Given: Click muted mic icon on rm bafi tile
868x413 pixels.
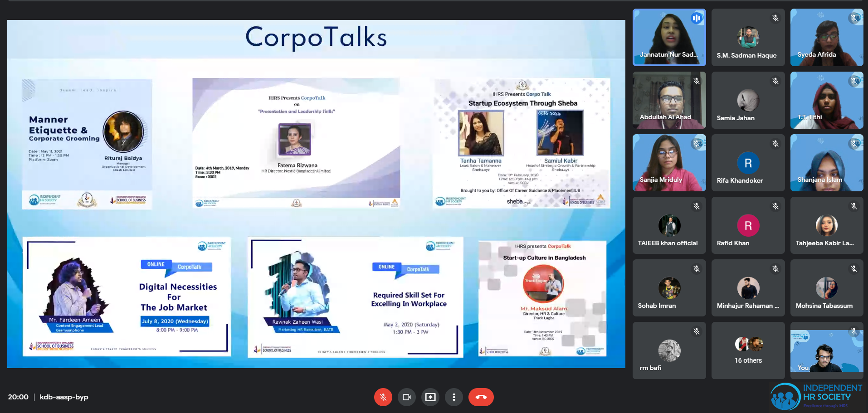Looking at the screenshot, I should tap(697, 331).
